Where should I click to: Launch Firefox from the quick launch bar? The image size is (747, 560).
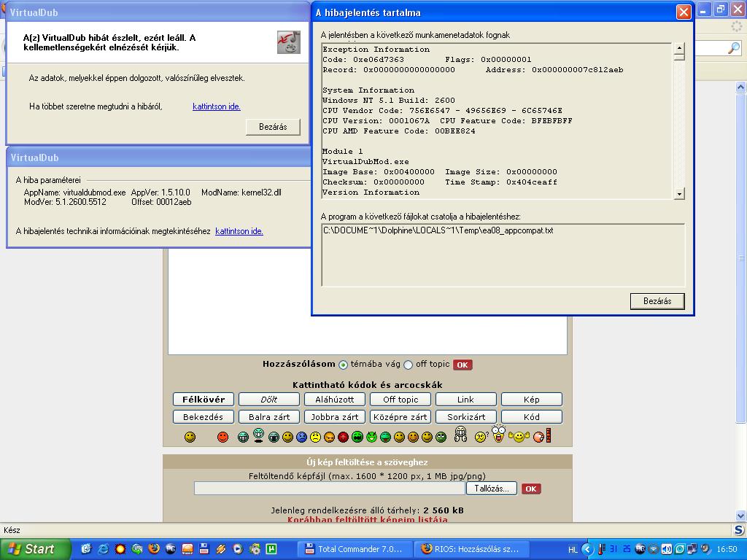pos(153,548)
